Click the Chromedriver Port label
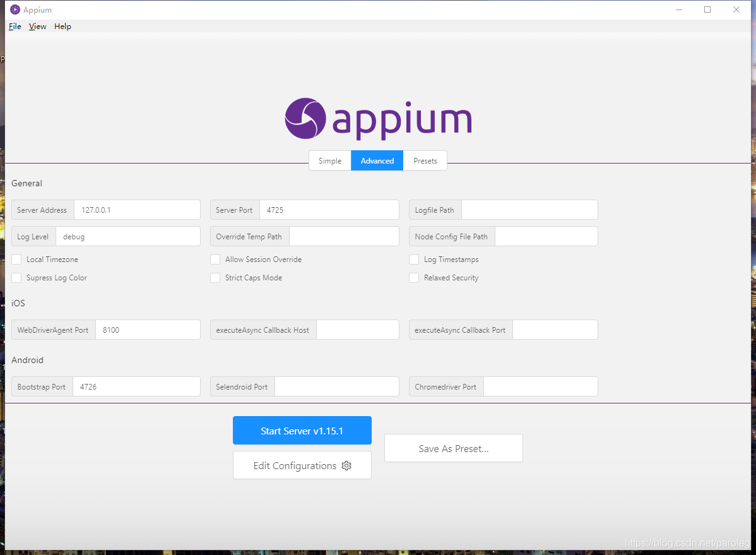This screenshot has height=555, width=756. [x=446, y=386]
